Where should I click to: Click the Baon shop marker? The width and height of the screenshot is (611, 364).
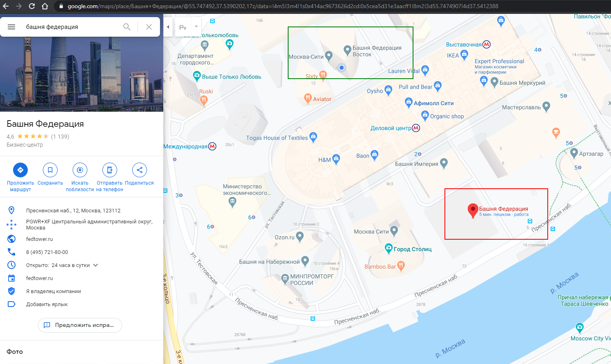coord(374,155)
